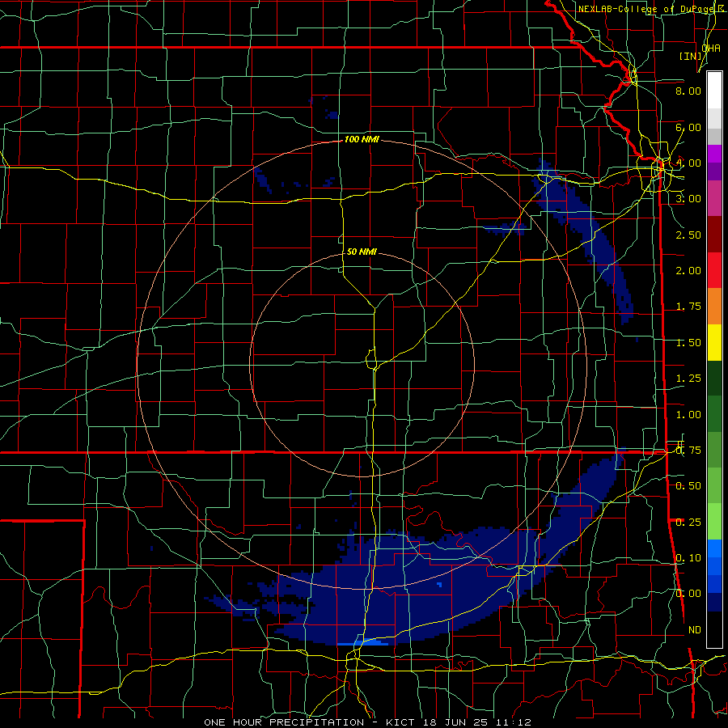The width and height of the screenshot is (728, 728).
Task: Click the 2.00 legend value
Action: (x=688, y=271)
